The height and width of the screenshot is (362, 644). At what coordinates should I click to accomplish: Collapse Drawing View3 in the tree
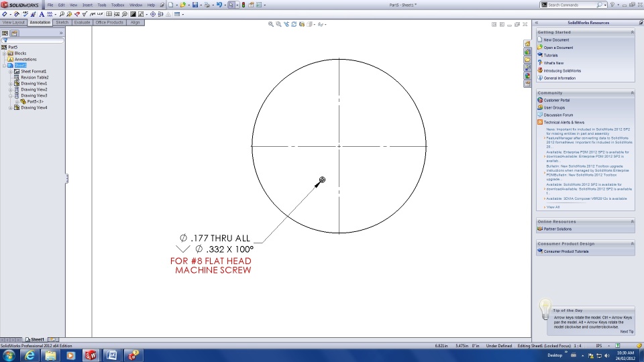(x=11, y=96)
